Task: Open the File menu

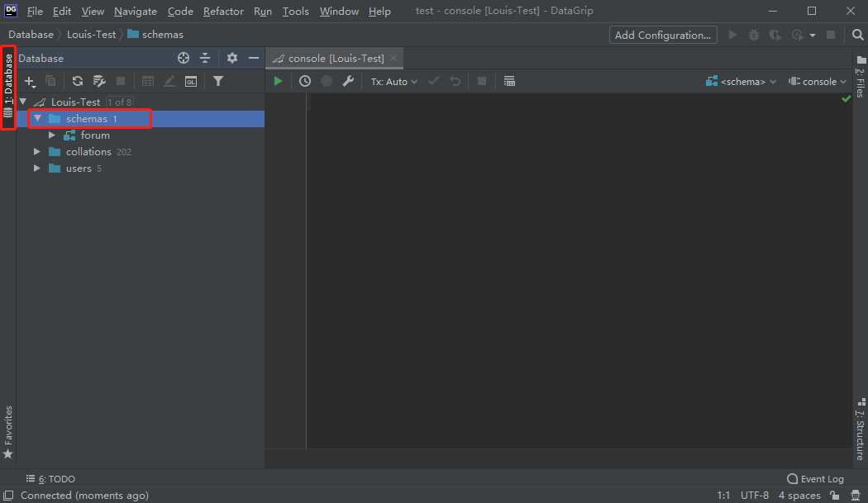Action: pyautogui.click(x=35, y=11)
